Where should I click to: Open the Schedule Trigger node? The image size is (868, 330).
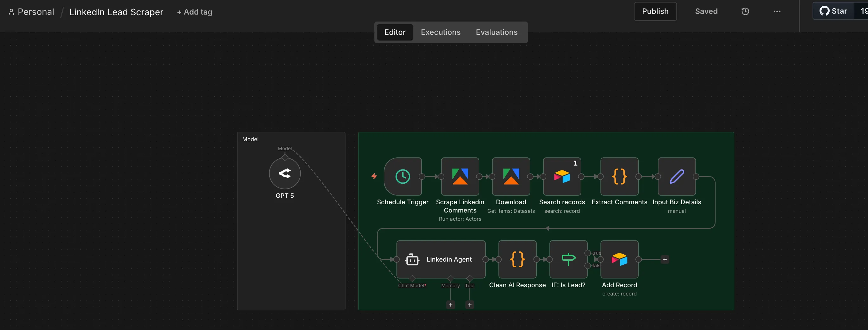click(403, 176)
